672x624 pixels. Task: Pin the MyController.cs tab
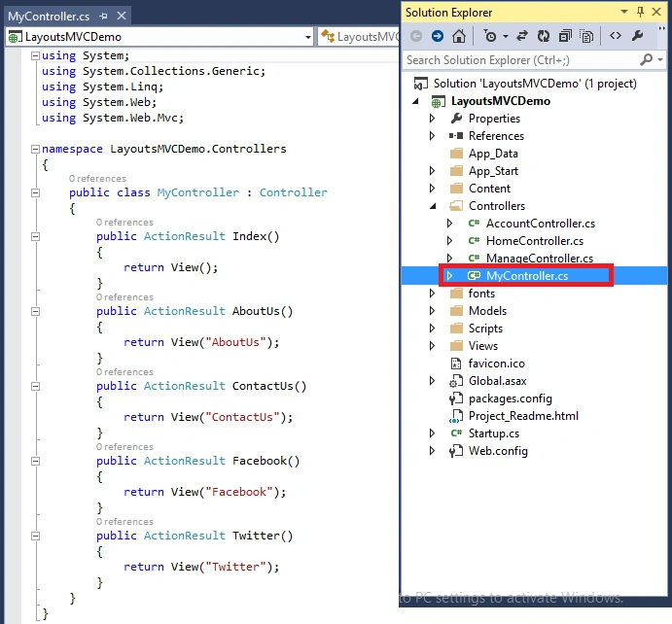click(x=103, y=17)
